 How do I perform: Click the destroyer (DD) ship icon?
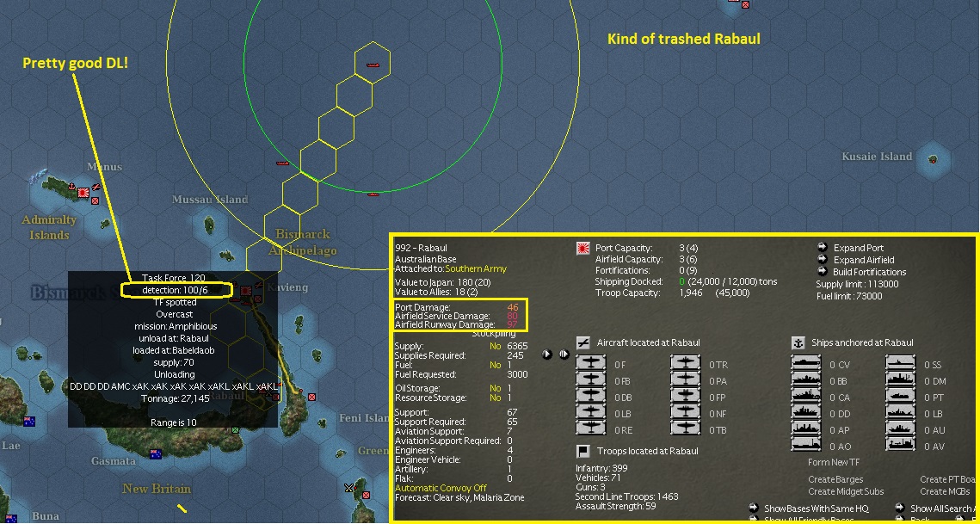coord(805,413)
